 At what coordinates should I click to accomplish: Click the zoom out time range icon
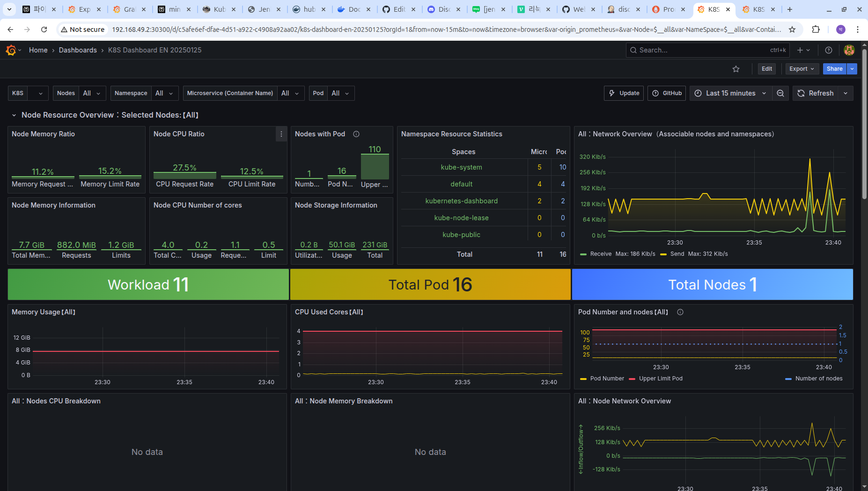coord(780,93)
